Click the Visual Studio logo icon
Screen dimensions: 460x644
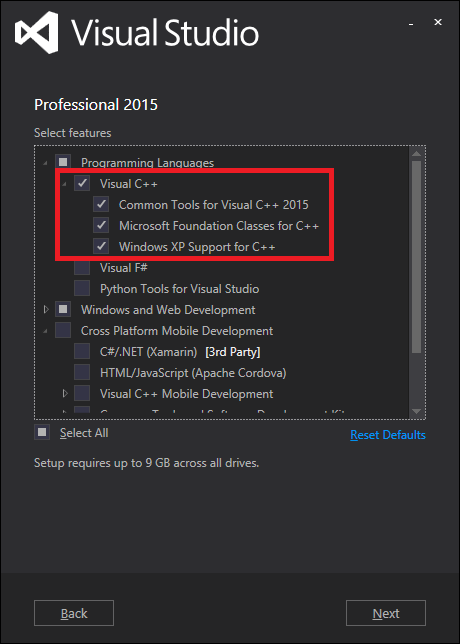coord(37,32)
